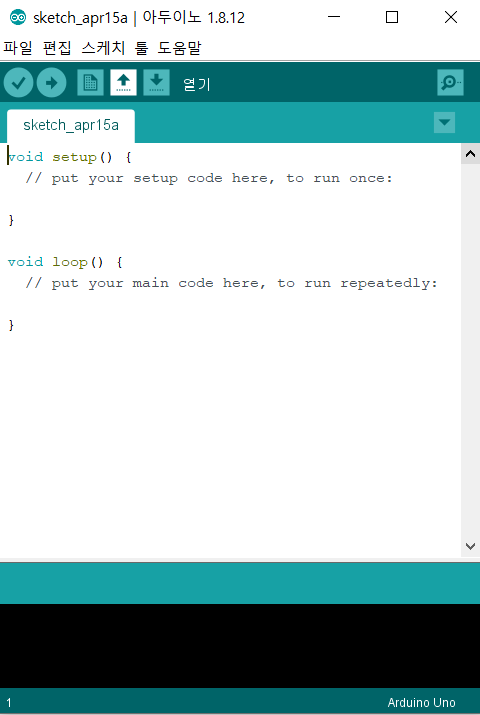Save sketch using the down-arrow icon
Image resolution: width=480 pixels, height=715 pixels.
click(x=156, y=83)
